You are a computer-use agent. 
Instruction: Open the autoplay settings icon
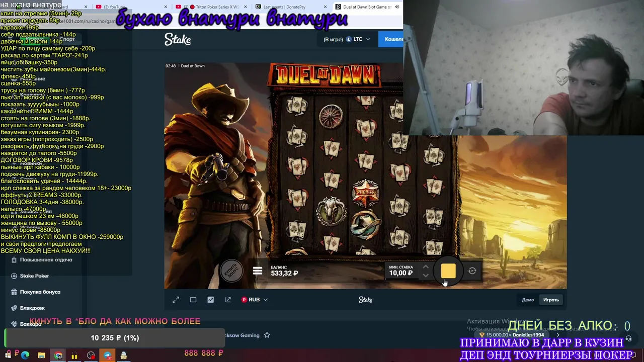[472, 271]
